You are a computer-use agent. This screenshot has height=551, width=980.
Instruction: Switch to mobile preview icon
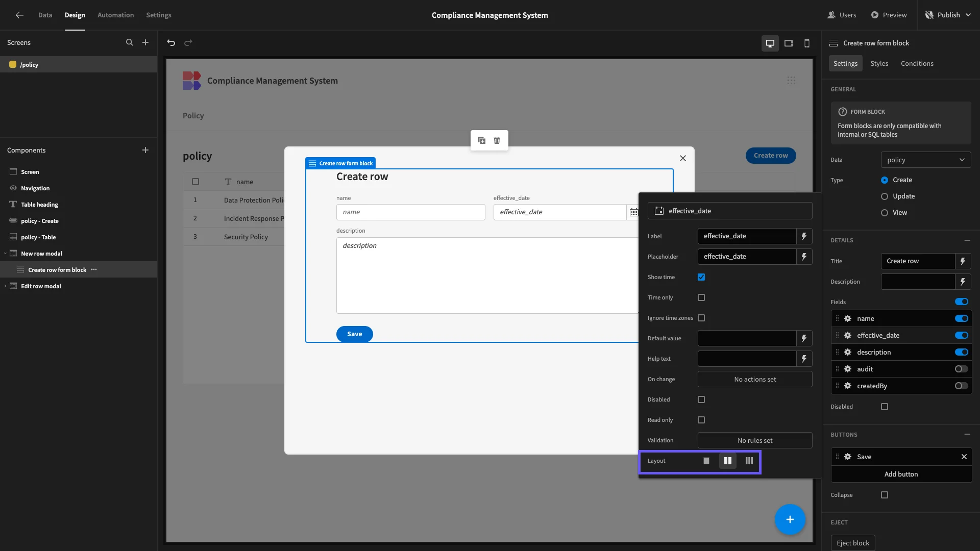click(807, 43)
